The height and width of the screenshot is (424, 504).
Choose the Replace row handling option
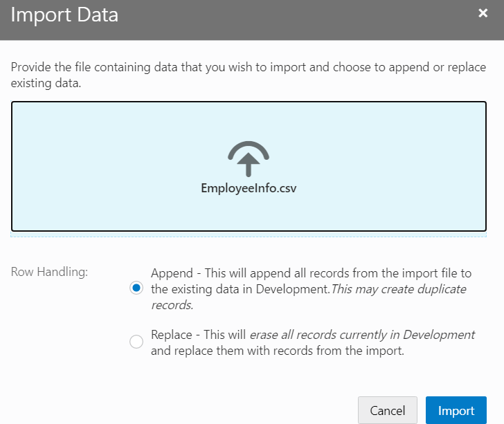pos(136,342)
